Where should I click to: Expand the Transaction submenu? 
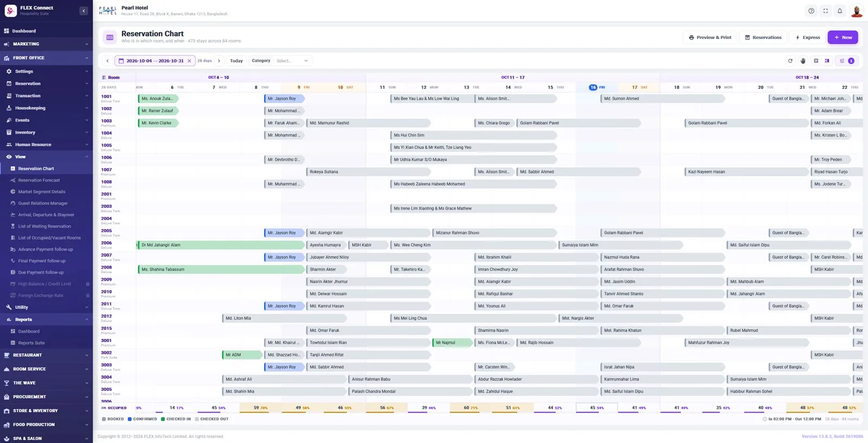pyautogui.click(x=46, y=95)
